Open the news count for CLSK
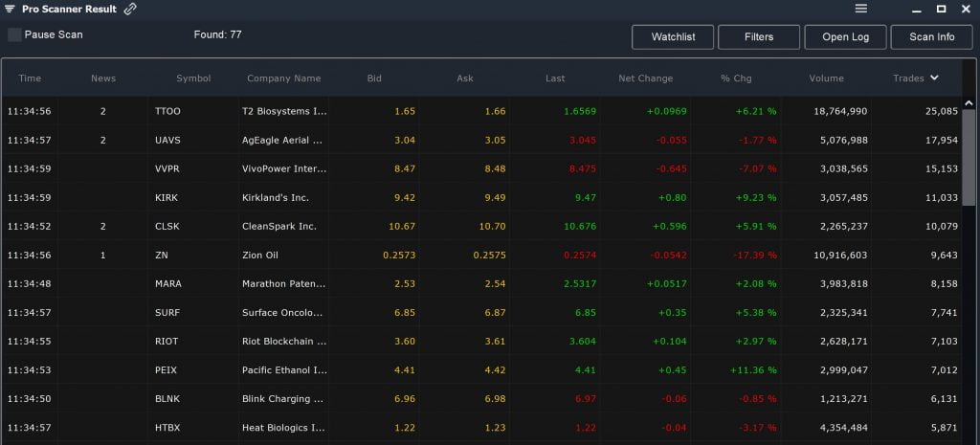 (x=103, y=226)
